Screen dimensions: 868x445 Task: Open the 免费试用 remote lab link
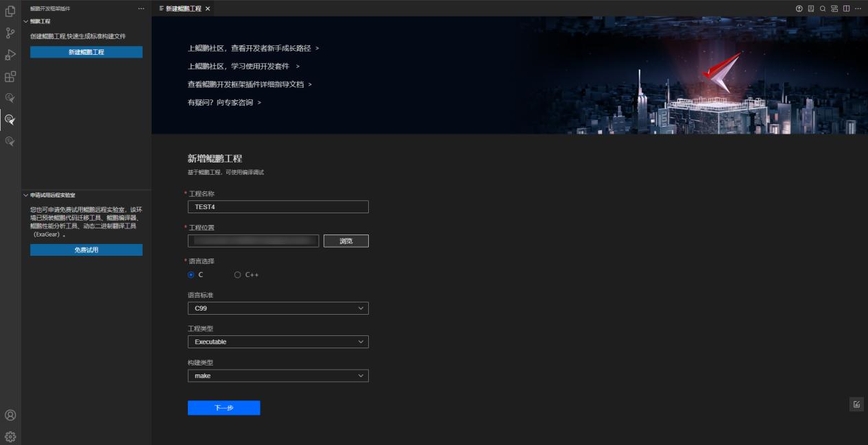(86, 250)
